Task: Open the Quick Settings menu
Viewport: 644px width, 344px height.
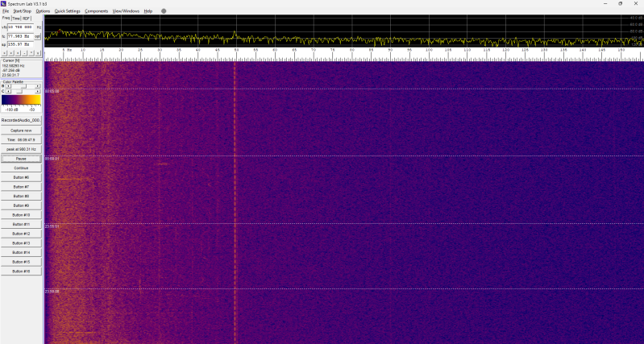Action: coord(68,11)
